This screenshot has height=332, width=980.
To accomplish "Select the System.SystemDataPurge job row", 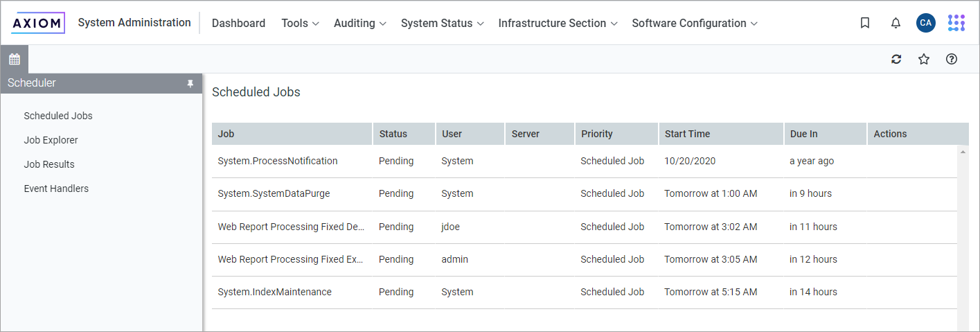I will pos(274,194).
